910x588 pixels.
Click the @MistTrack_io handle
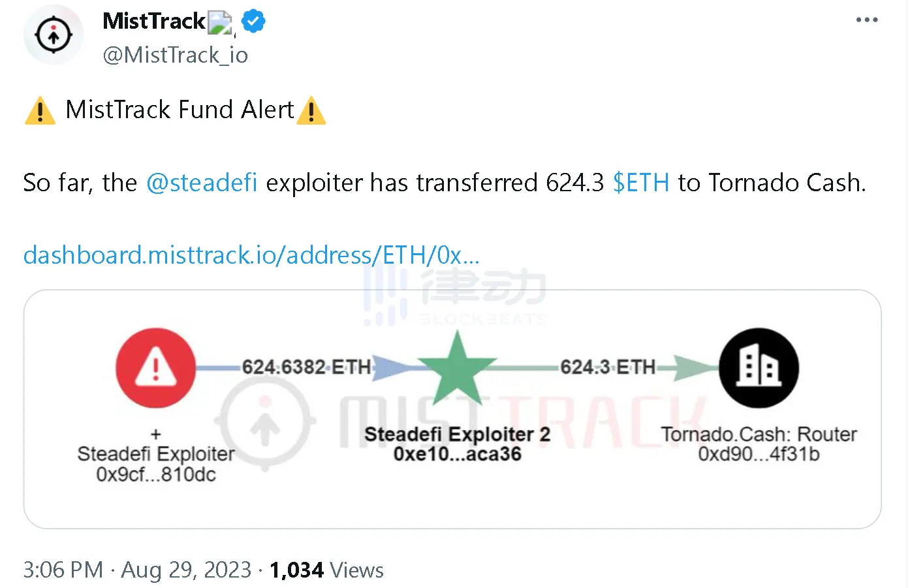coord(176,55)
